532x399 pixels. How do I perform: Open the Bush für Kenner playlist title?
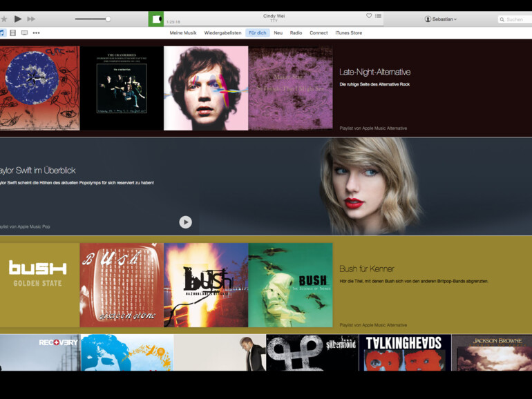pyautogui.click(x=367, y=269)
